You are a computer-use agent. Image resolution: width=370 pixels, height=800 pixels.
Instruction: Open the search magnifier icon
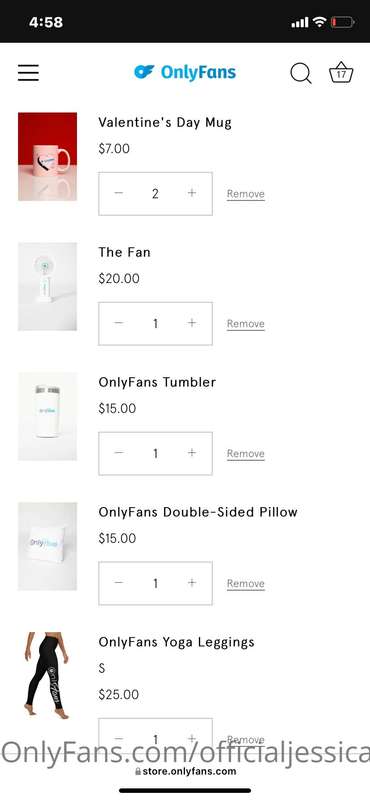[x=301, y=73]
